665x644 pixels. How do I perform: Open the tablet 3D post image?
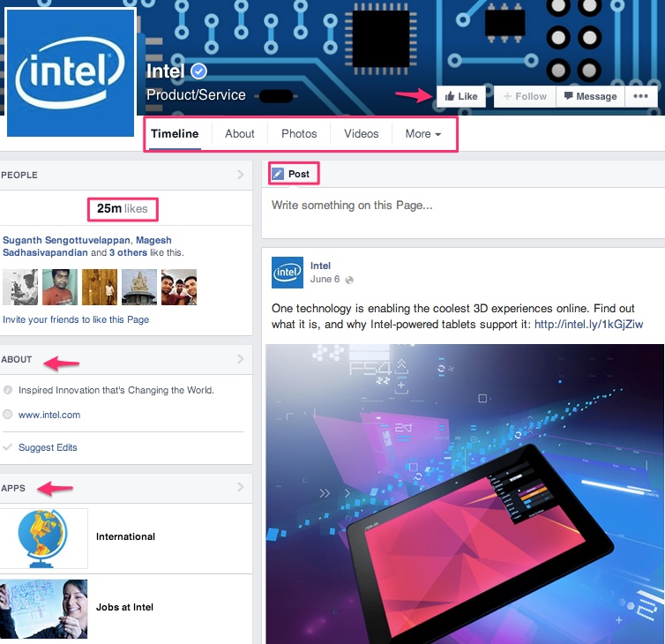click(465, 494)
